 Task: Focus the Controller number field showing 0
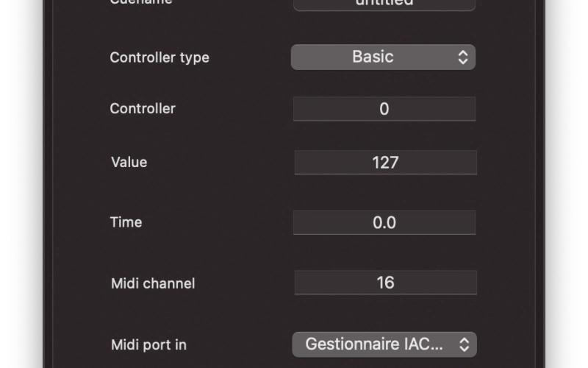[384, 109]
